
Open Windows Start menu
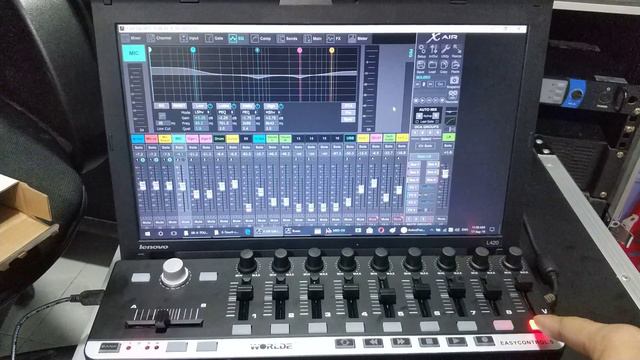pos(147,233)
